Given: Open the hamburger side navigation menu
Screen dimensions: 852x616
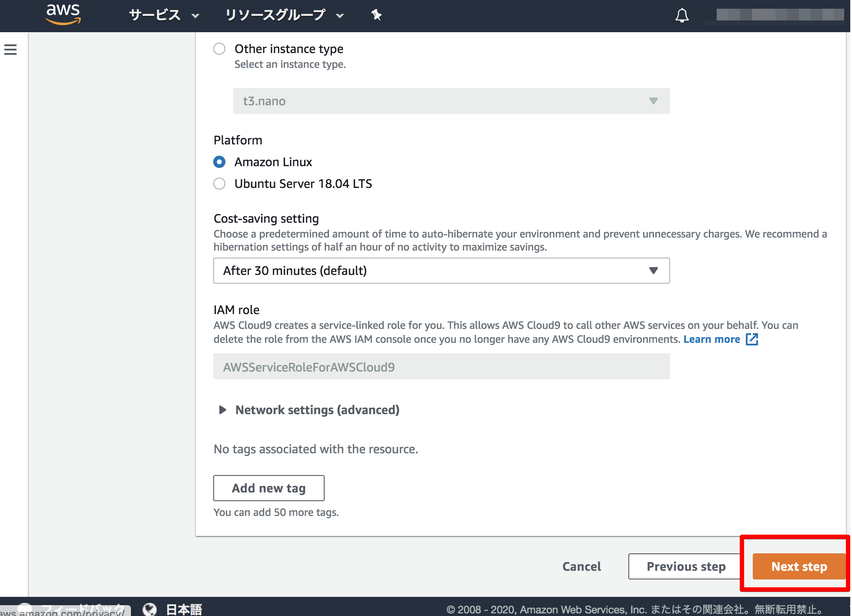Looking at the screenshot, I should [10, 50].
